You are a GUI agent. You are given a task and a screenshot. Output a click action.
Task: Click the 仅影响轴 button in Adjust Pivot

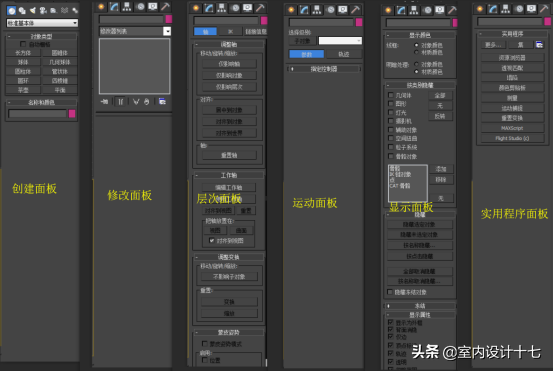[x=229, y=64]
